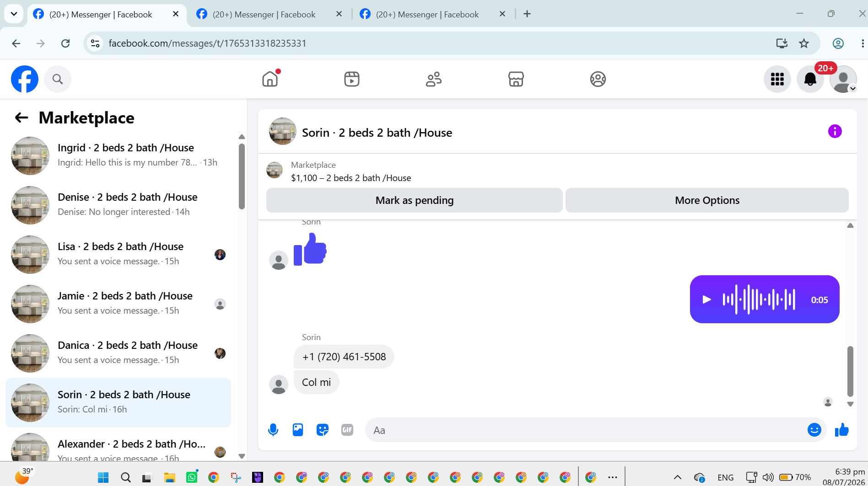Go to the Home feed icon
The image size is (868, 486).
[x=270, y=79]
